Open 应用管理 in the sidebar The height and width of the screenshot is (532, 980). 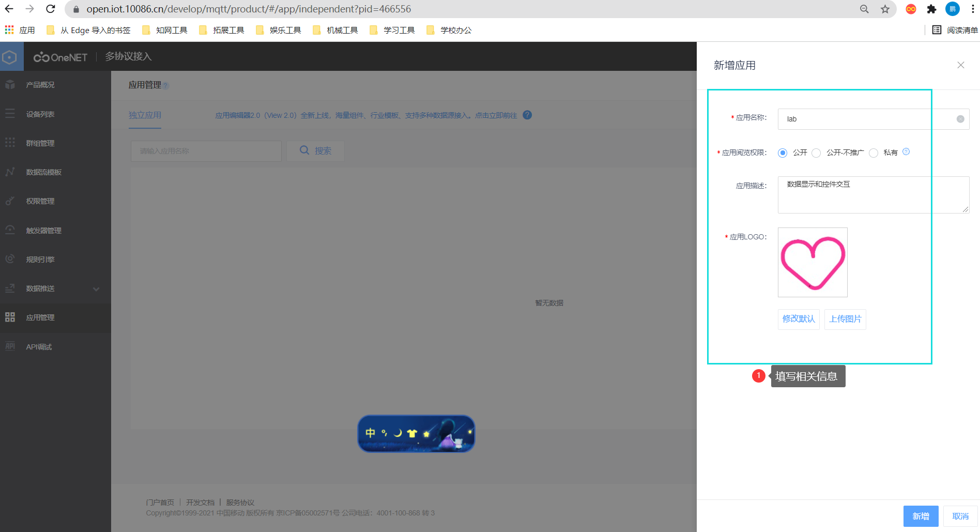pos(55,317)
